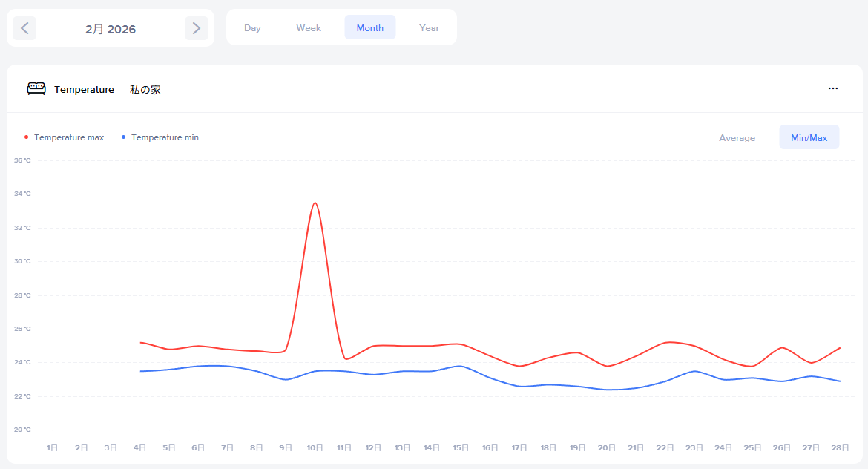868x469 pixels.
Task: Click the sofa room icon beside Temperature
Action: [x=36, y=89]
